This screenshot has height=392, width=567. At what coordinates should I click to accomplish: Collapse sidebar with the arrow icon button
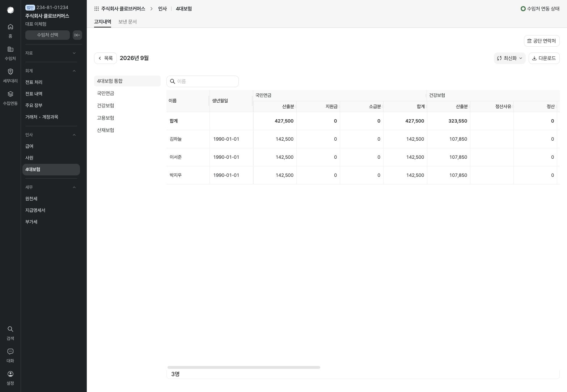pyautogui.click(x=77, y=35)
